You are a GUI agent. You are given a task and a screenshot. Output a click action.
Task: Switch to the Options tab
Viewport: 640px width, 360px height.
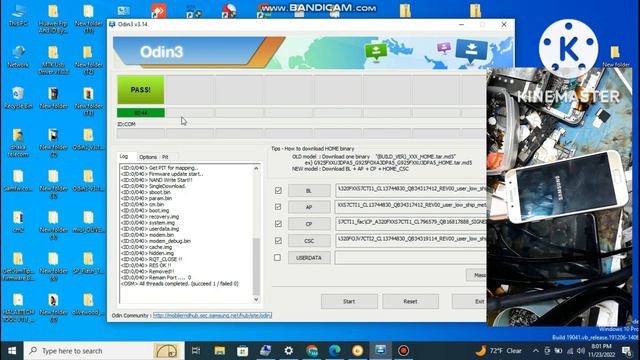tap(148, 157)
